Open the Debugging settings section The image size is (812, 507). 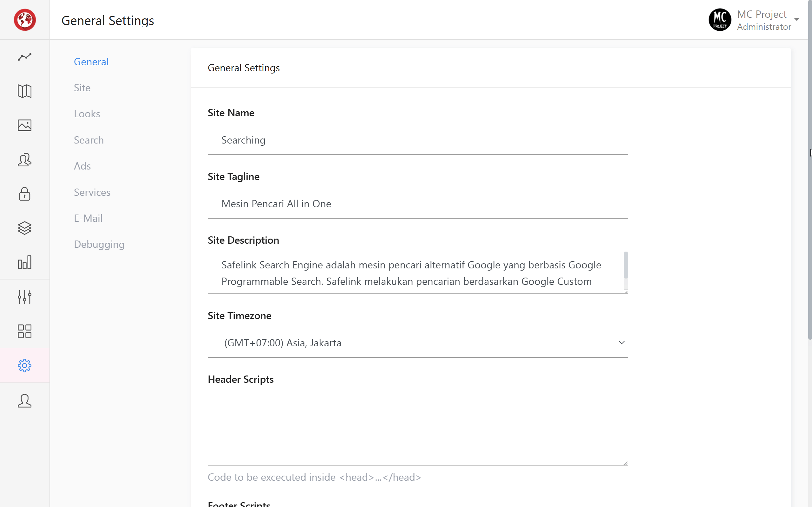coord(99,244)
